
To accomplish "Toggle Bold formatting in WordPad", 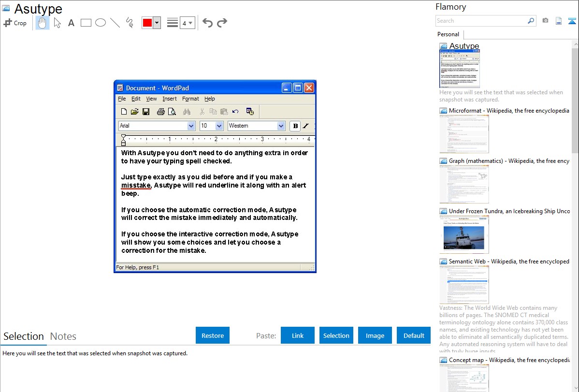I will 295,126.
